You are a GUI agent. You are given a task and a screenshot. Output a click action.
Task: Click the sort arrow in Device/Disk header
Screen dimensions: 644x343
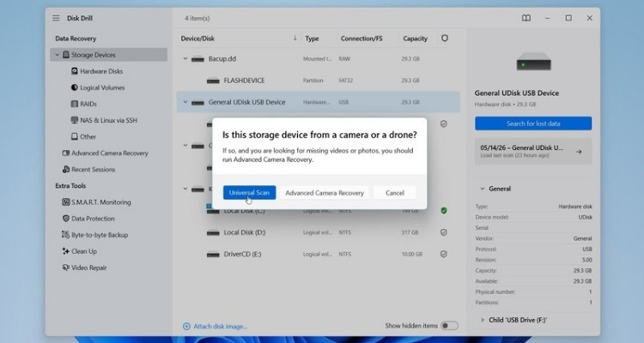[295, 38]
